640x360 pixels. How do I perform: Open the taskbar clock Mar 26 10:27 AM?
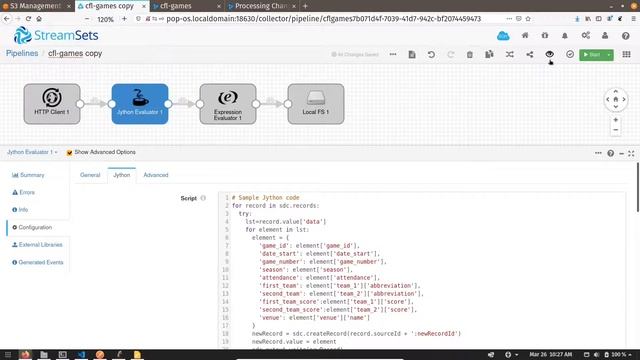point(551,354)
